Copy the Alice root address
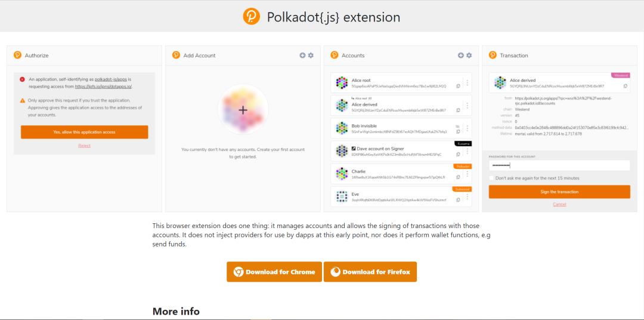Screen dimensions: 644x320 pos(458,87)
